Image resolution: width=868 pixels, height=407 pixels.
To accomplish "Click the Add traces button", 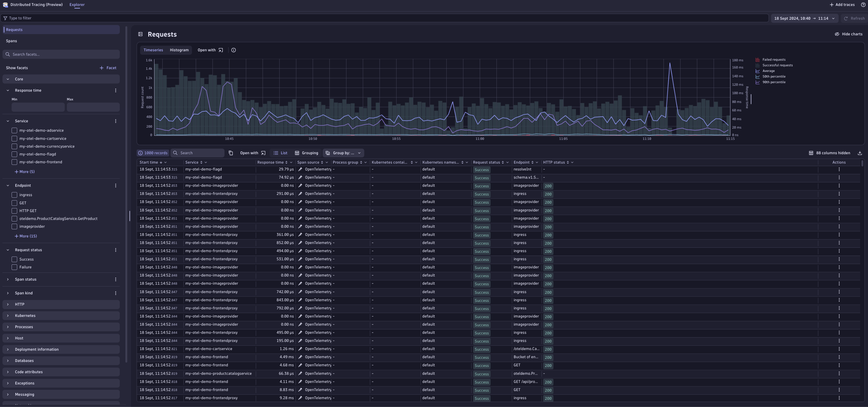I will 842,4.
